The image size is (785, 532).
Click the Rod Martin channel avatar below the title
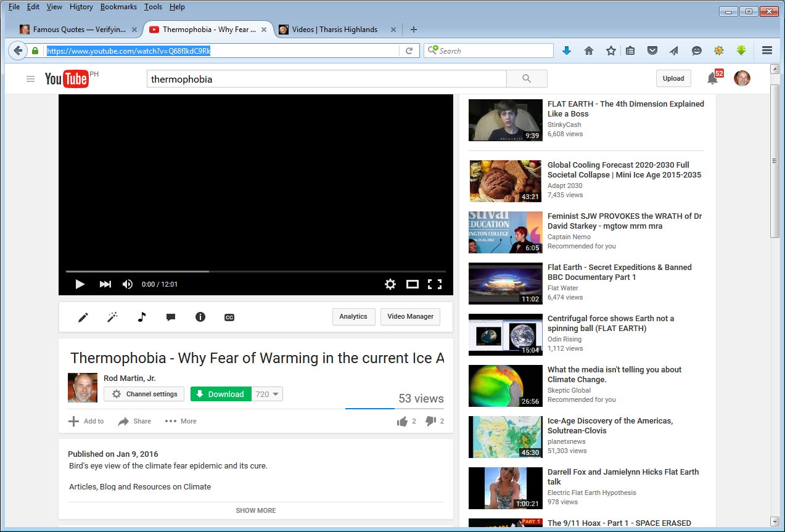[83, 388]
